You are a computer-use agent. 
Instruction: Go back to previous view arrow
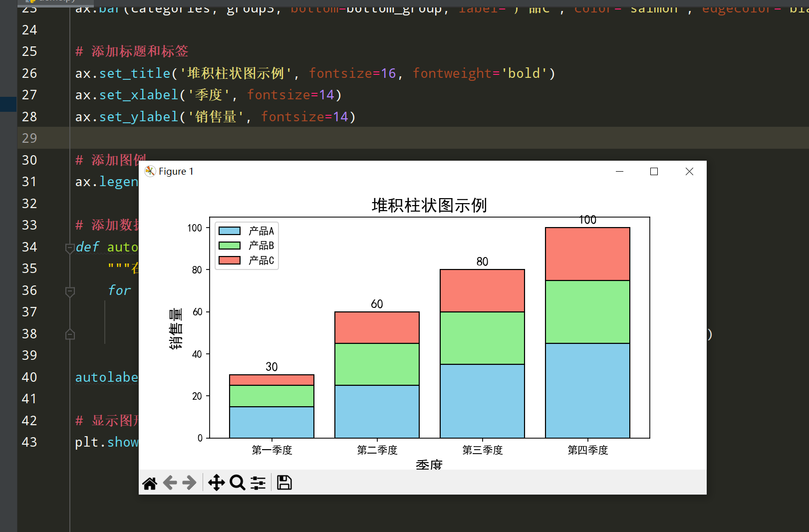170,483
